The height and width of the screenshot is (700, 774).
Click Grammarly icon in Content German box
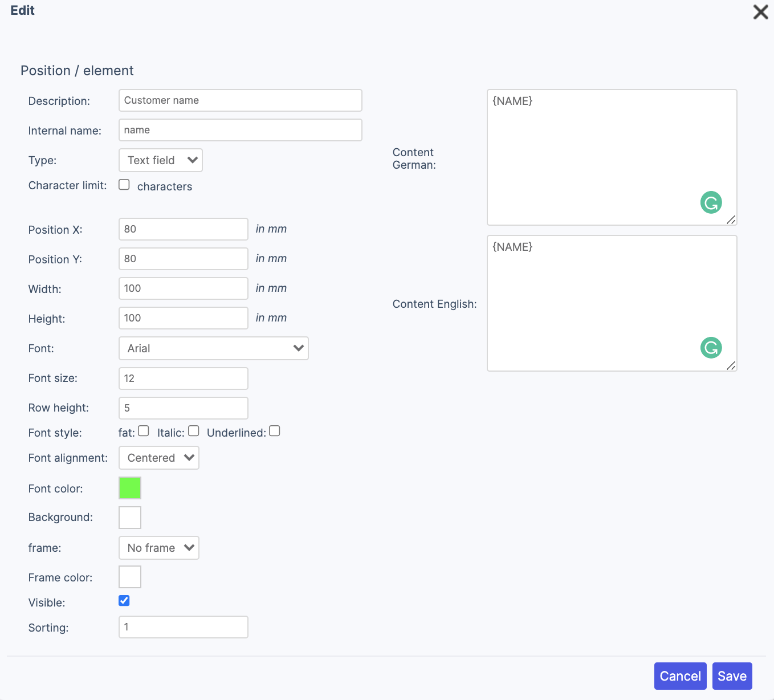pyautogui.click(x=711, y=202)
